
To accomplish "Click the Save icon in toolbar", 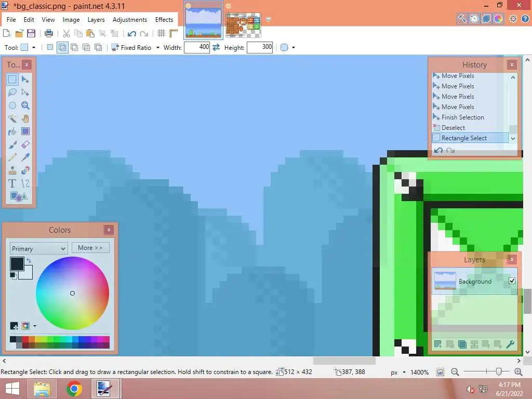I will 31,33.
